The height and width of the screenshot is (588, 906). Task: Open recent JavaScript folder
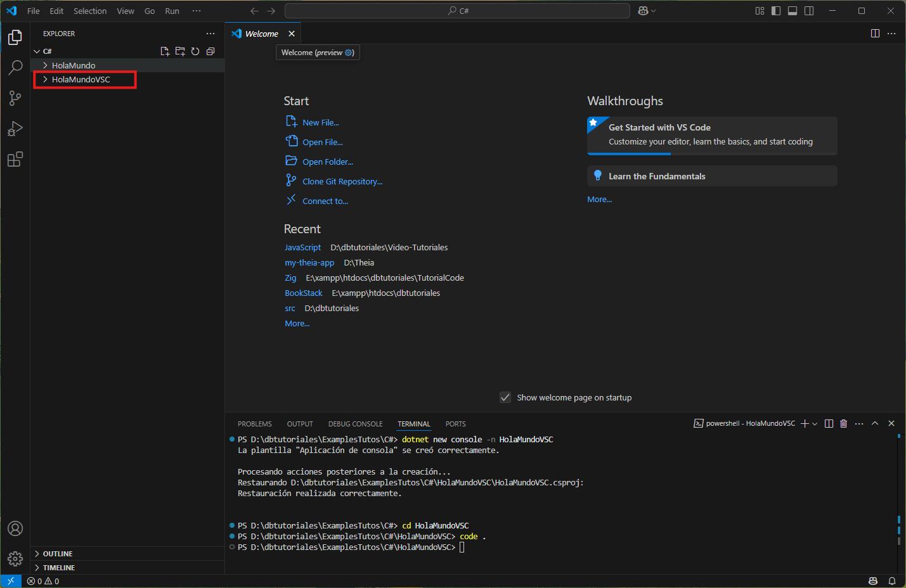pyautogui.click(x=302, y=247)
